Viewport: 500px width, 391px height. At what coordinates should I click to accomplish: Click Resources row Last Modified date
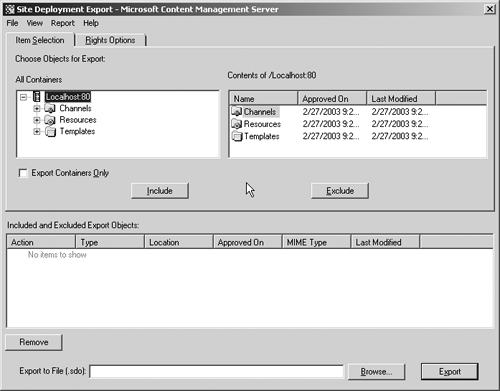pyautogui.click(x=400, y=124)
